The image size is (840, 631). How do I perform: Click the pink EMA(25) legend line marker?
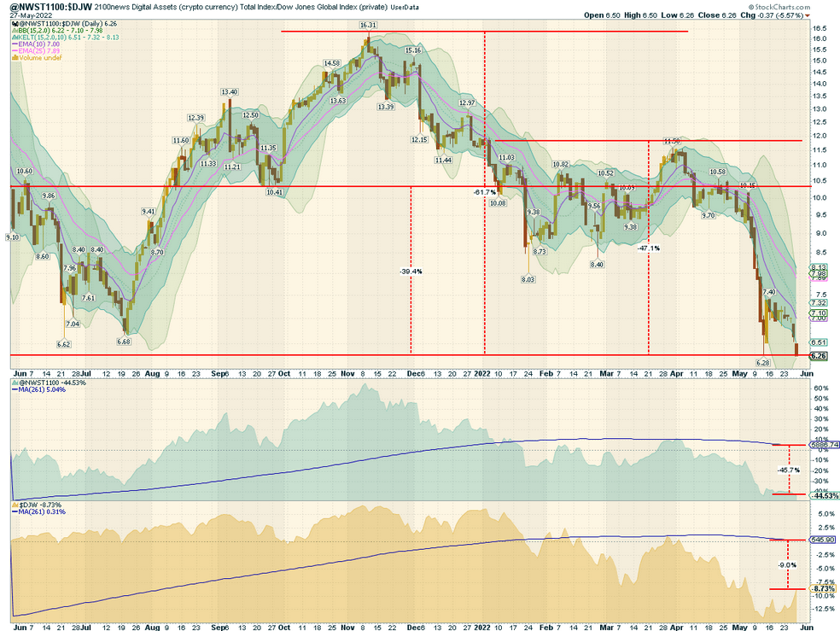15,51
